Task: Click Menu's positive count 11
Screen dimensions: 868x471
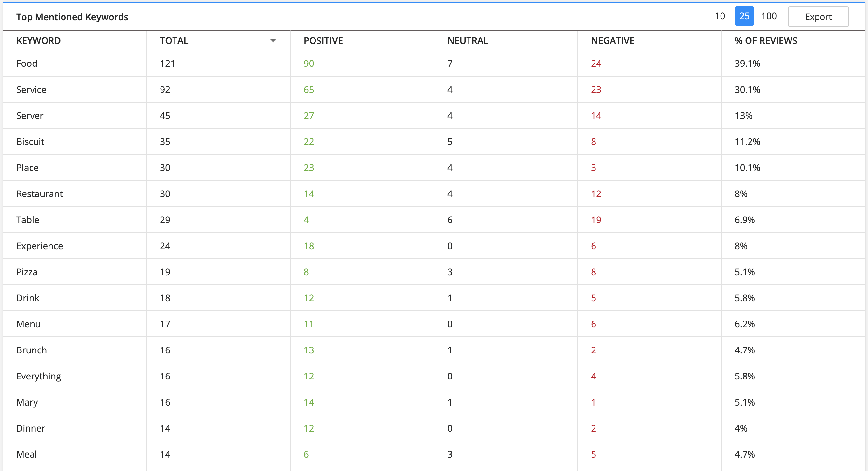Action: click(308, 324)
